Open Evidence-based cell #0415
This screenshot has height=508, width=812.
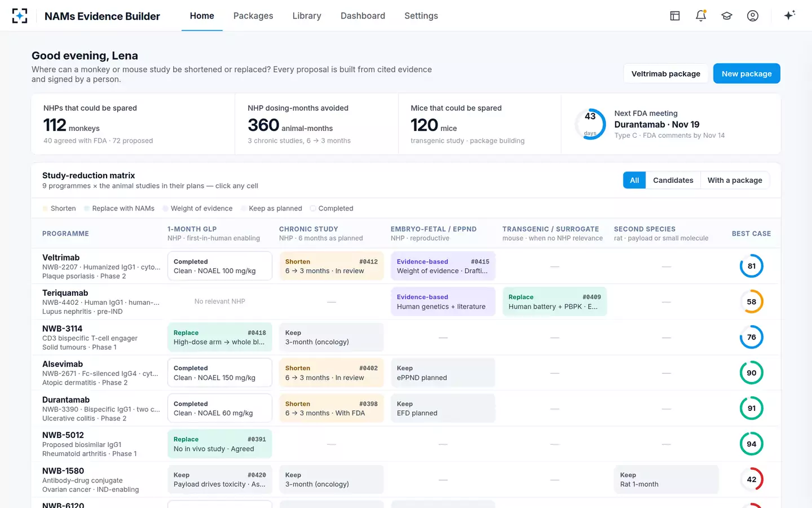point(443,266)
